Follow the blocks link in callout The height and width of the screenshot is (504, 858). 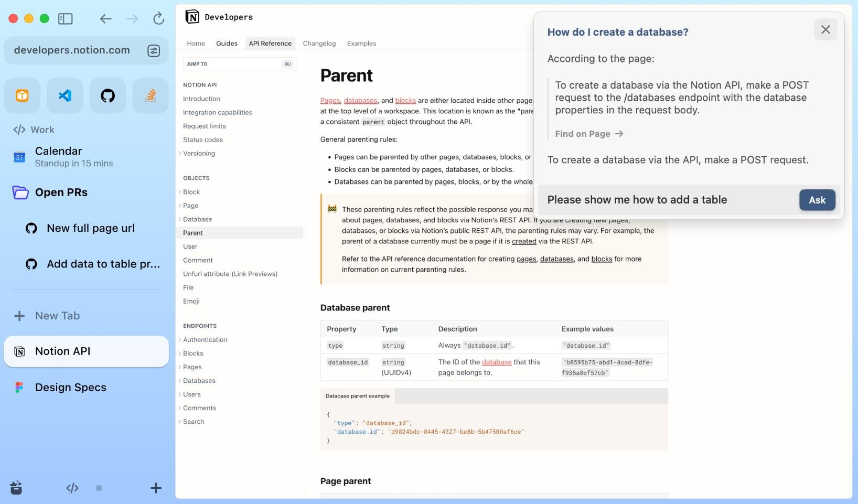click(602, 259)
